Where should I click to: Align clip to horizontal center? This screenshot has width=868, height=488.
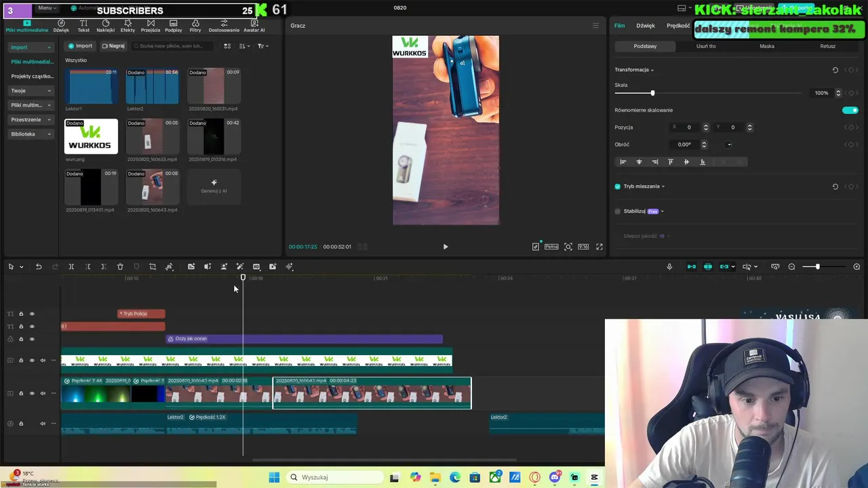(639, 162)
